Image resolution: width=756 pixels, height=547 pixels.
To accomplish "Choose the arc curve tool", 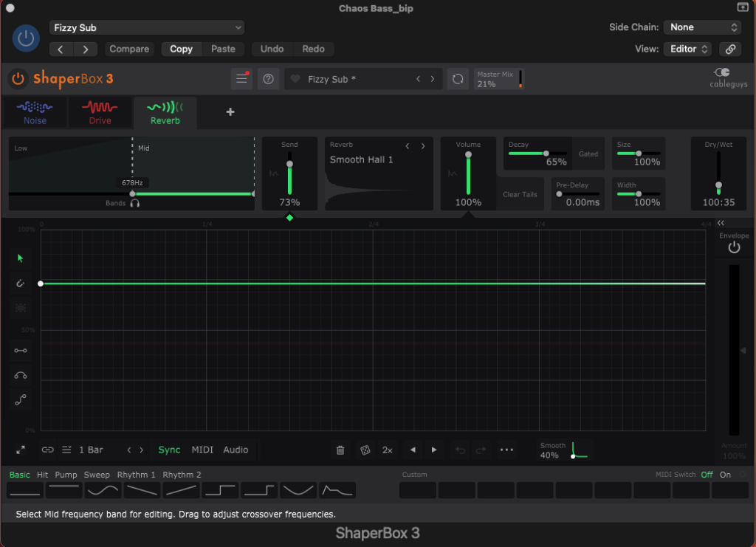I will click(x=20, y=375).
